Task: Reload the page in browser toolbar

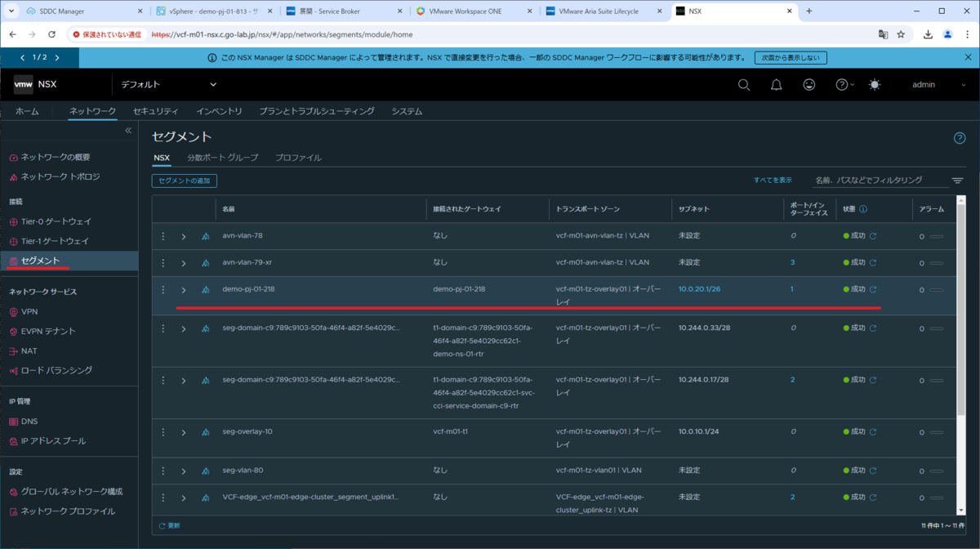Action: pos(51,34)
